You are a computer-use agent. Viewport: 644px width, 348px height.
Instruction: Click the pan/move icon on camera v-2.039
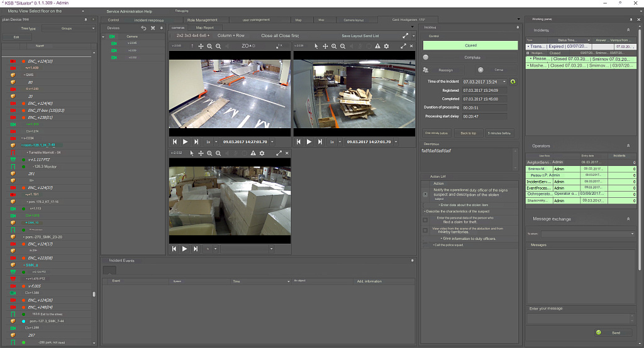[325, 46]
